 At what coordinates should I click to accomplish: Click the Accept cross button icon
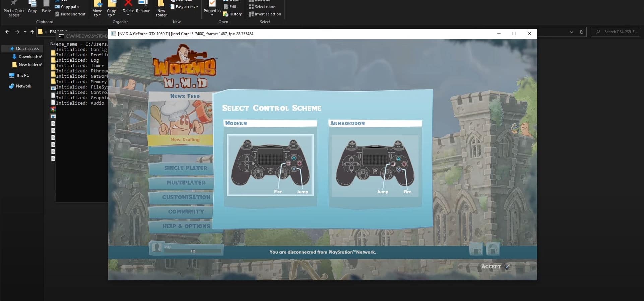pyautogui.click(x=507, y=267)
